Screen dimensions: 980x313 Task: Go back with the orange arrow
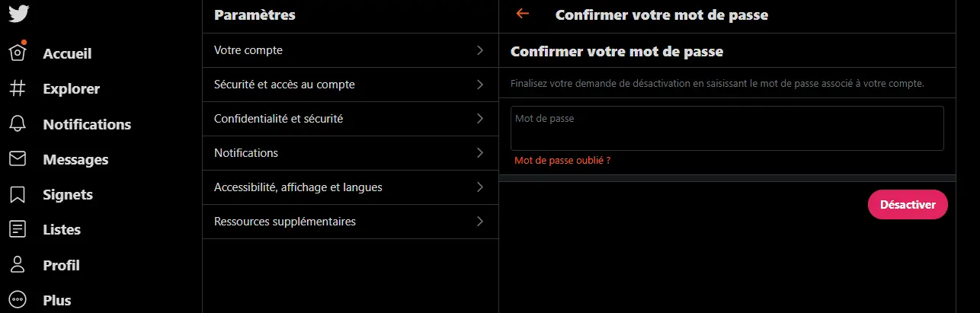coord(522,14)
